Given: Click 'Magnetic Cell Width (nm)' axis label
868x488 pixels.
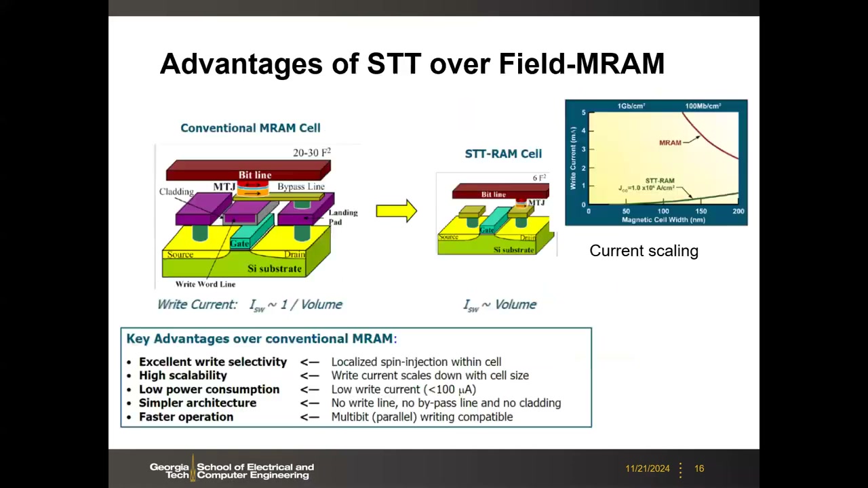Looking at the screenshot, I should pyautogui.click(x=663, y=220).
